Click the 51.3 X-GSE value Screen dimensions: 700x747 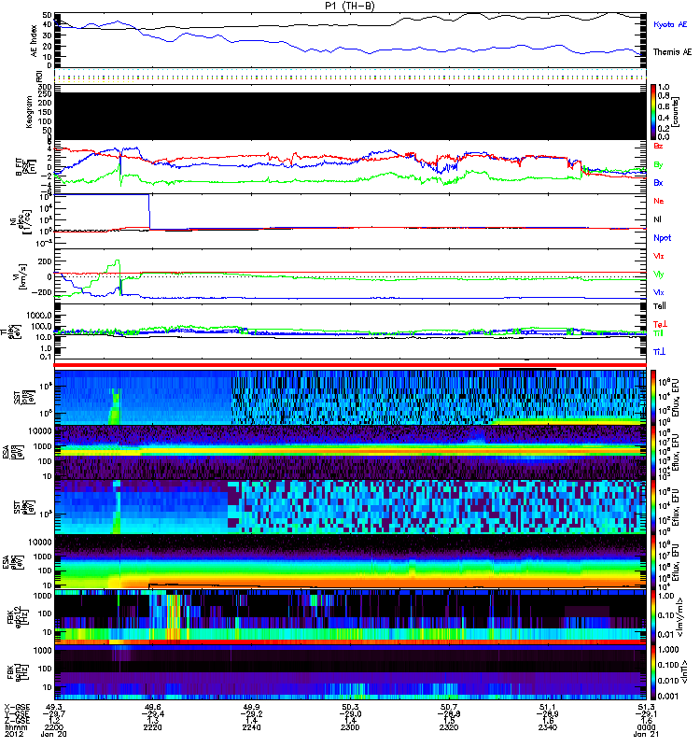646,707
